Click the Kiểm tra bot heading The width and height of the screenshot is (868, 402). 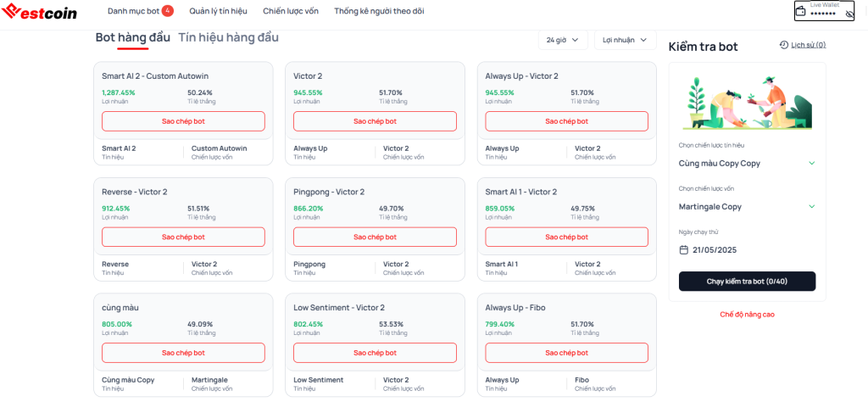pos(703,47)
